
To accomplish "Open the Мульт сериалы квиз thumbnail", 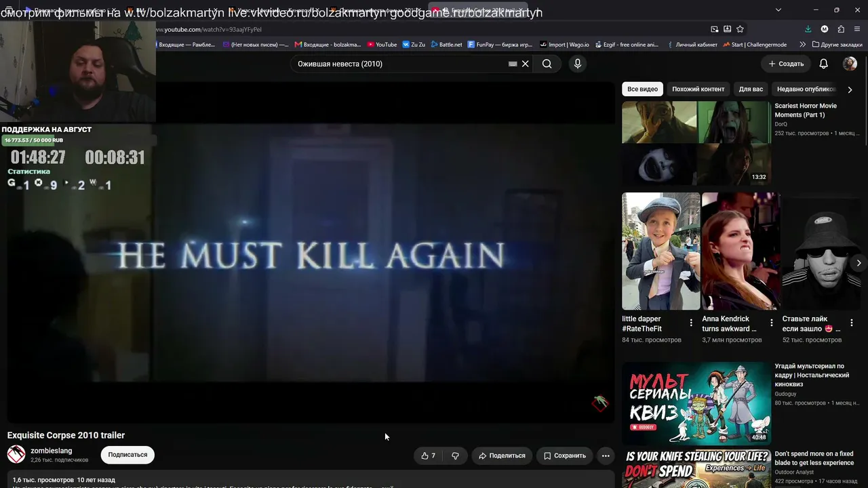I will 696,403.
